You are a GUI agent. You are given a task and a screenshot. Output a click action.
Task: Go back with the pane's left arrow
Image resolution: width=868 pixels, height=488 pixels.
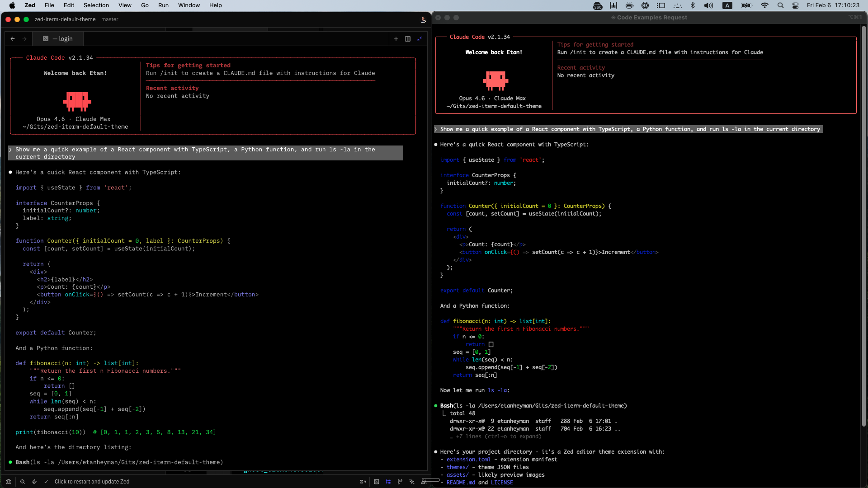point(13,39)
